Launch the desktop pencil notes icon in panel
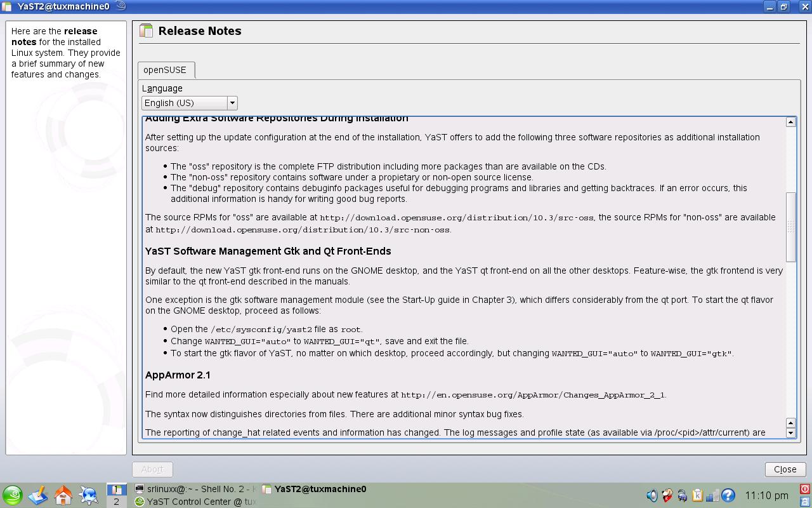Screen dimensions: 812x508 (x=38, y=495)
